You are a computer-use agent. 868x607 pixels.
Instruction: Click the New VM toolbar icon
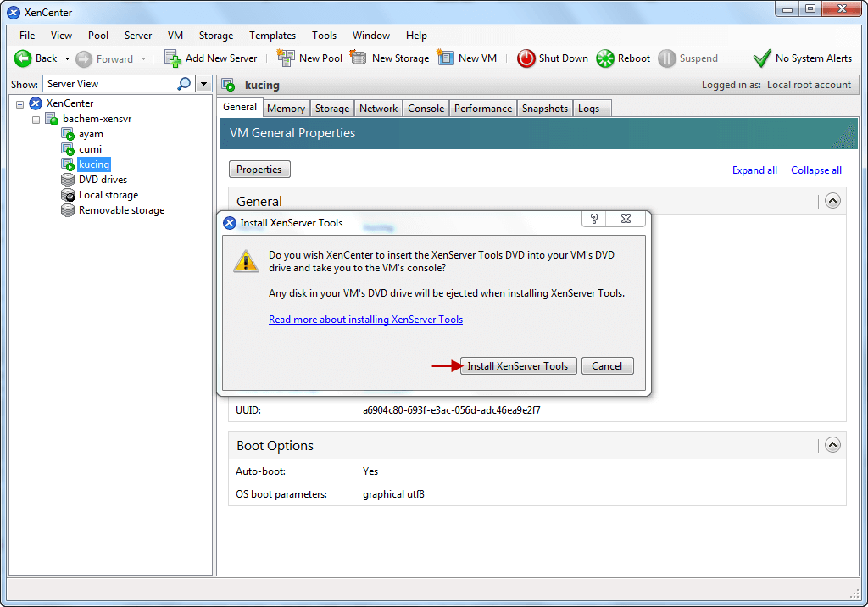click(x=445, y=58)
